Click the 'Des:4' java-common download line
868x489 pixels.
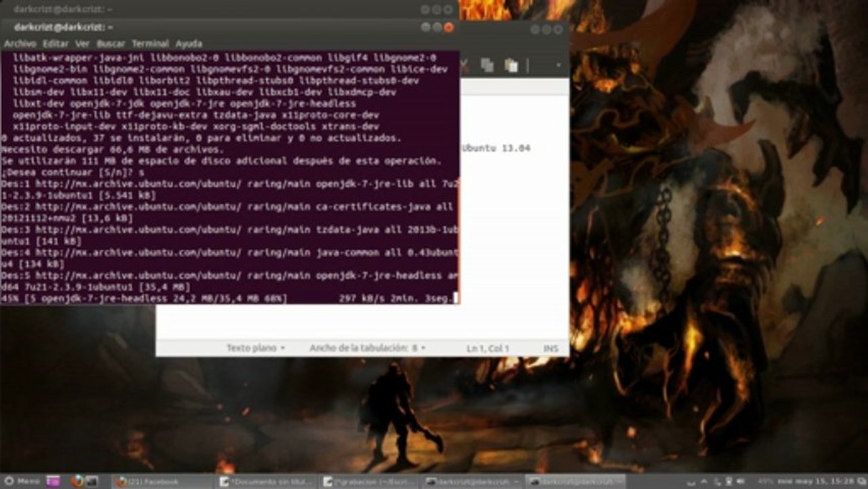[x=230, y=258]
